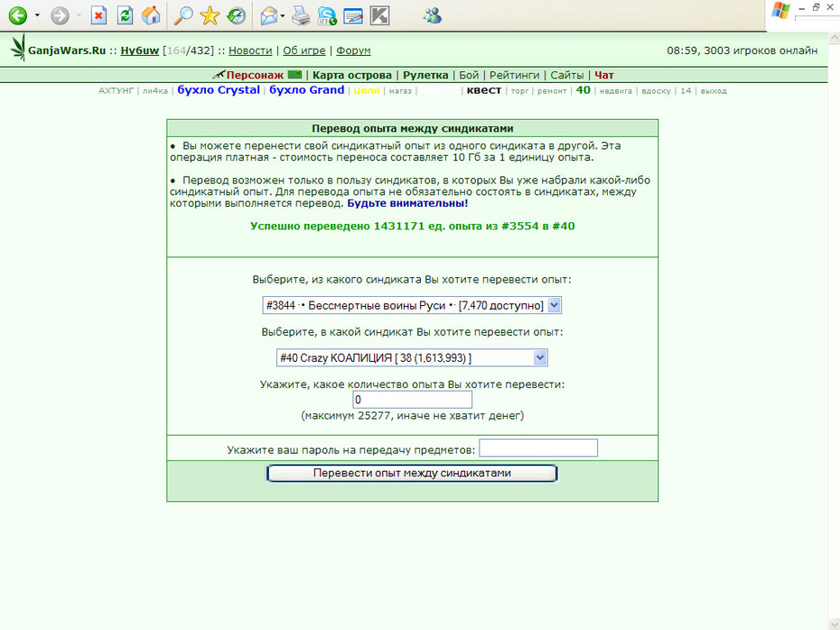Open the Об игре link
The image size is (840, 630).
pyautogui.click(x=303, y=51)
